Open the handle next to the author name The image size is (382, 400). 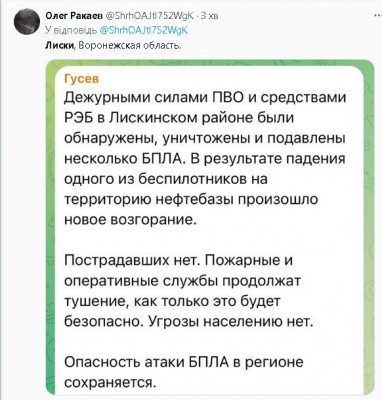click(149, 15)
